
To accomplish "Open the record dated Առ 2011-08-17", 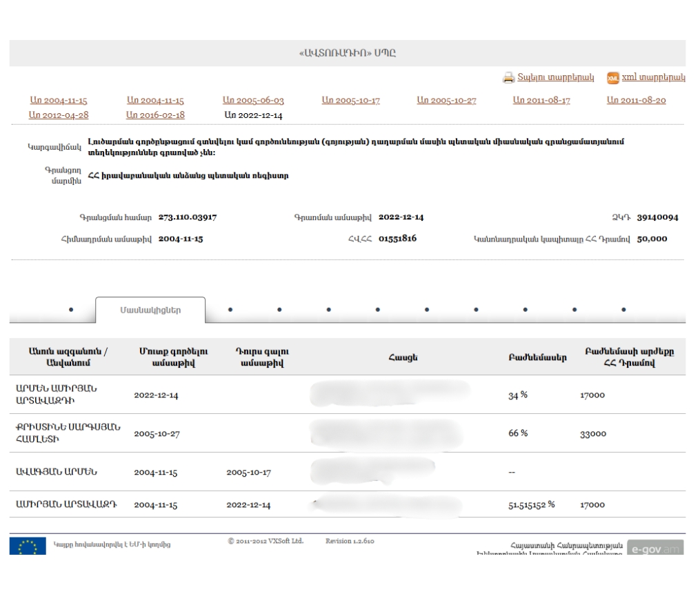I will coord(542,101).
